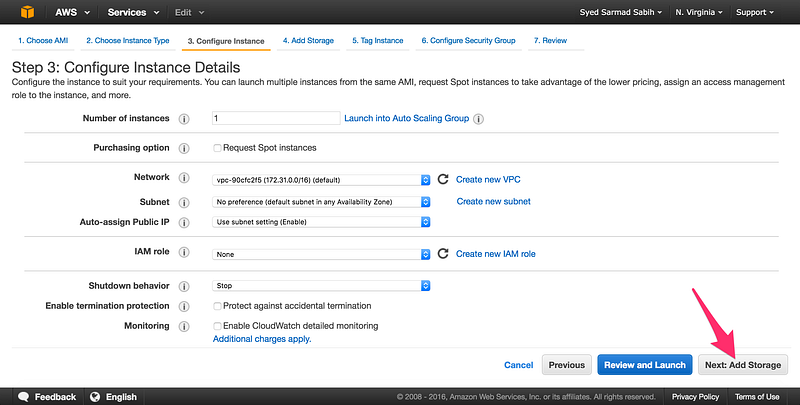
Task: Go to 4. Add Storage tab
Action: (x=308, y=41)
